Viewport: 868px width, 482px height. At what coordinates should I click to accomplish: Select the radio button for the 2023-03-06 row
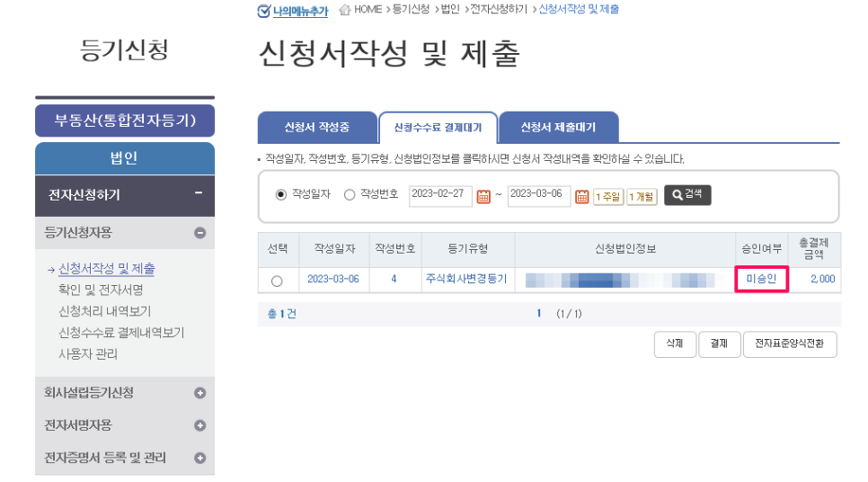click(x=277, y=281)
